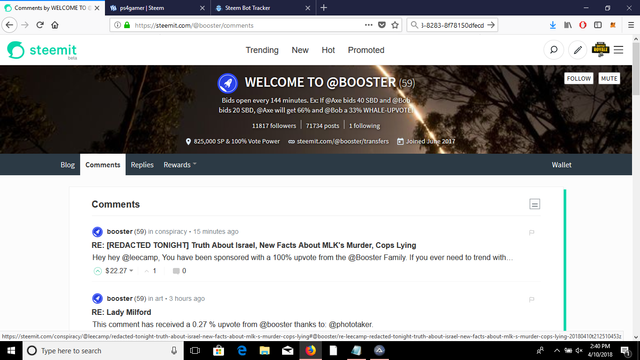
Task: Open the Windows notification center
Action: pyautogui.click(x=625, y=351)
